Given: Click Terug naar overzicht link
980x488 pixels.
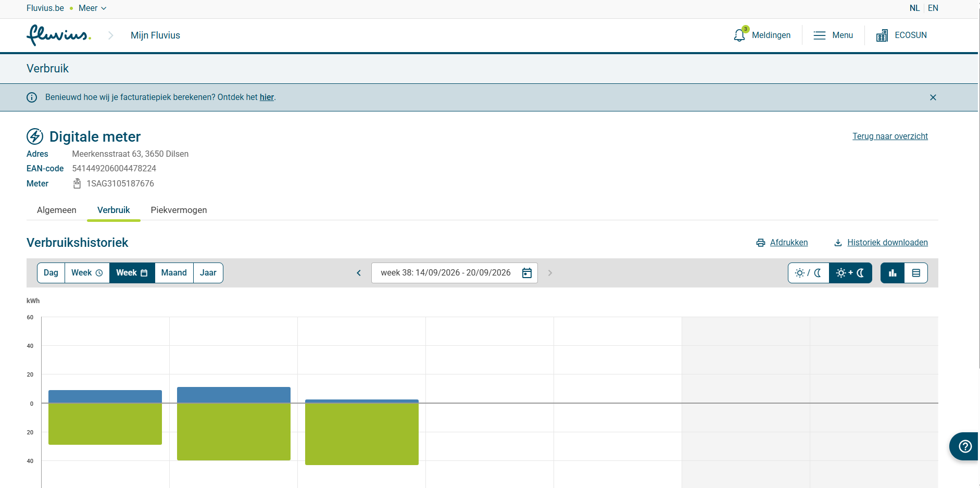Looking at the screenshot, I should tap(890, 136).
